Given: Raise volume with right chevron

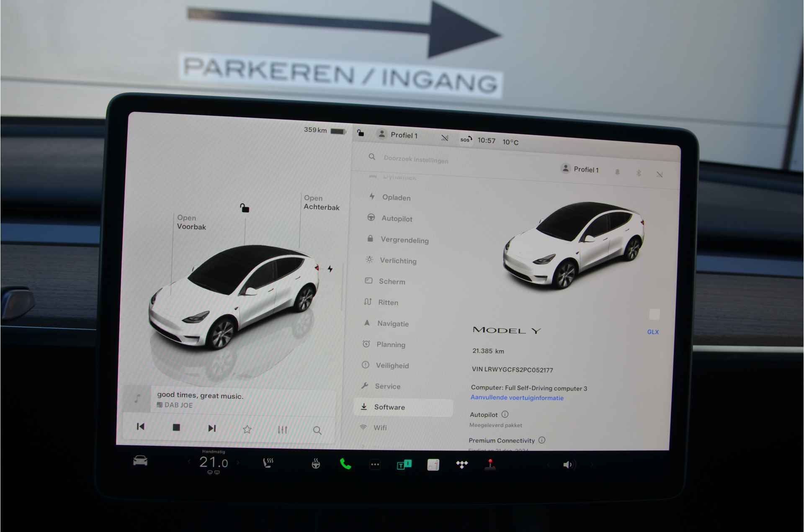Looking at the screenshot, I should [x=591, y=465].
